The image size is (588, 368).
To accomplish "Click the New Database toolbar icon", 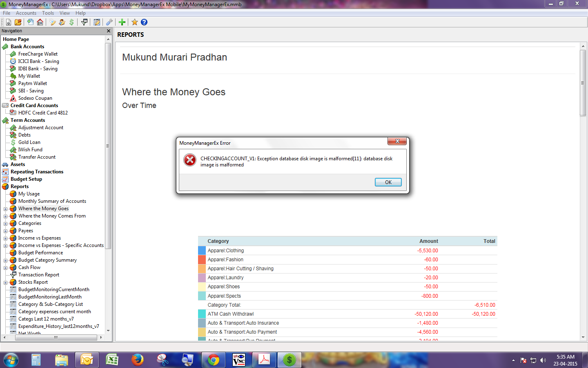I will [8, 22].
